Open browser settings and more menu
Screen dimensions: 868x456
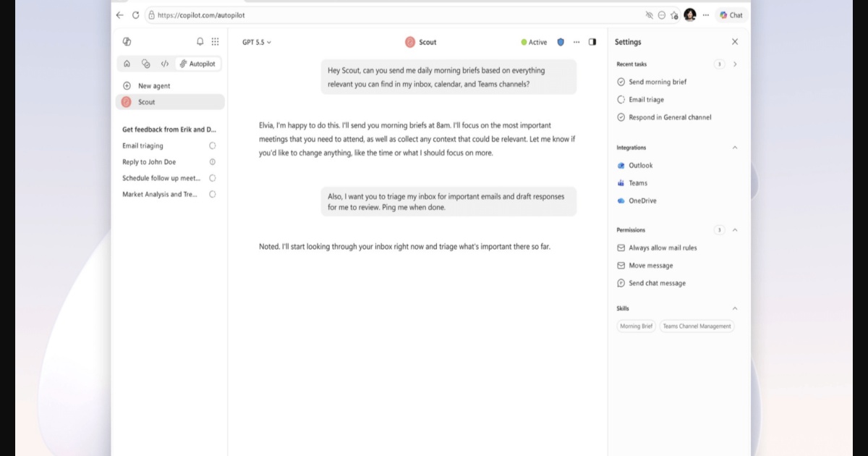click(x=706, y=14)
